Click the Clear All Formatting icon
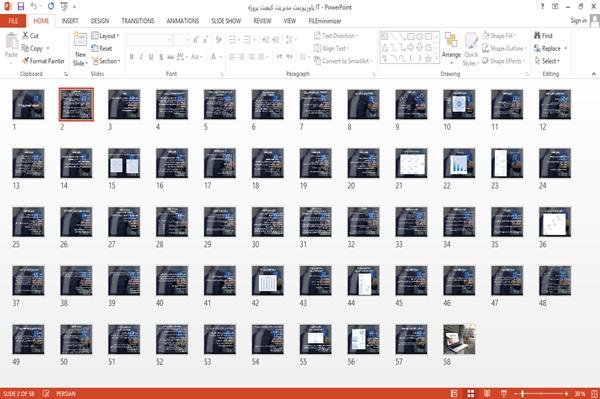The width and height of the screenshot is (600, 399). tap(218, 39)
